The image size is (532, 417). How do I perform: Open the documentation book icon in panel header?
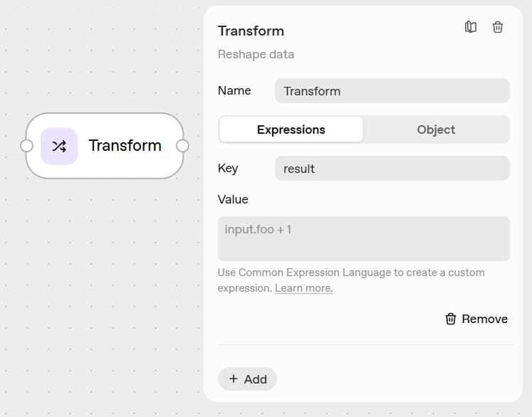[x=470, y=27]
